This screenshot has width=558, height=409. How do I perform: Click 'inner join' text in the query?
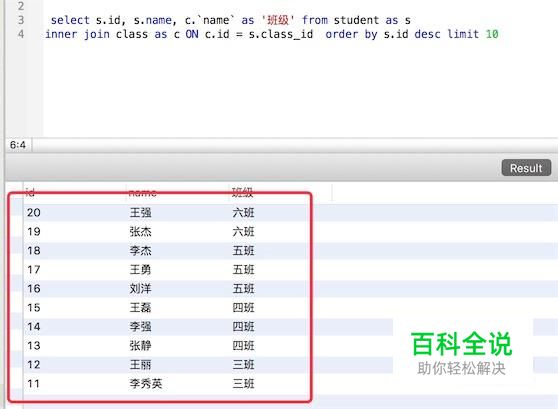(77, 34)
